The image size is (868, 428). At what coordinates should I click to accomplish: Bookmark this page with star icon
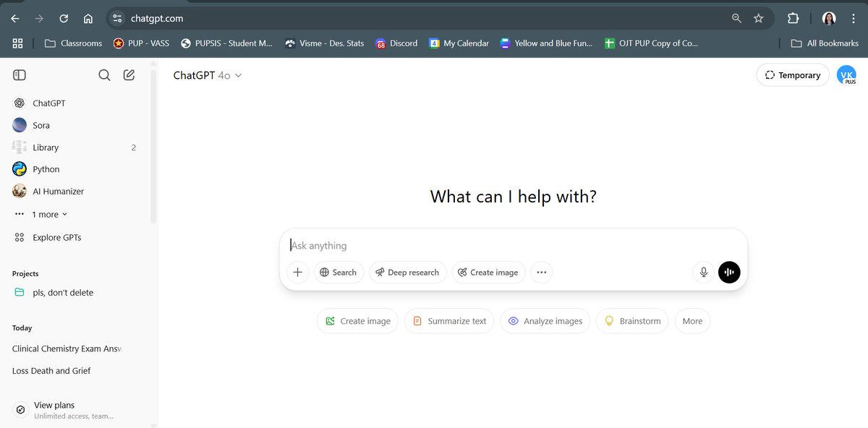click(x=758, y=18)
